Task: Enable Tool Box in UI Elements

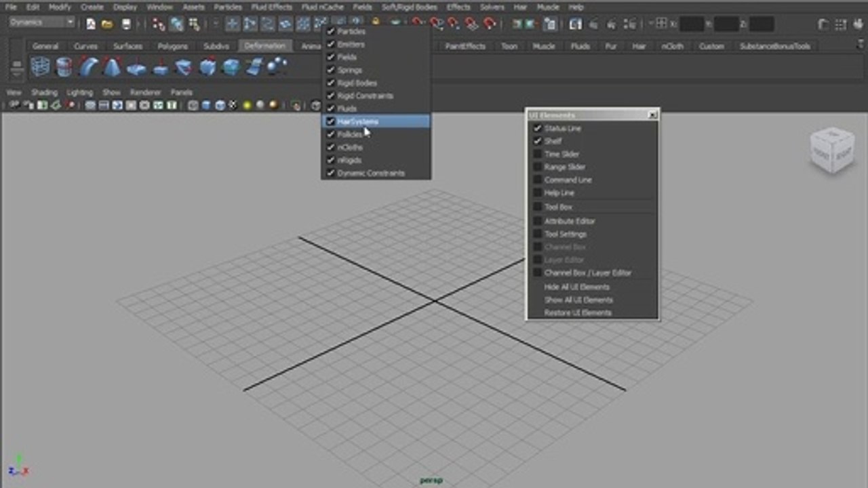Action: (x=537, y=207)
